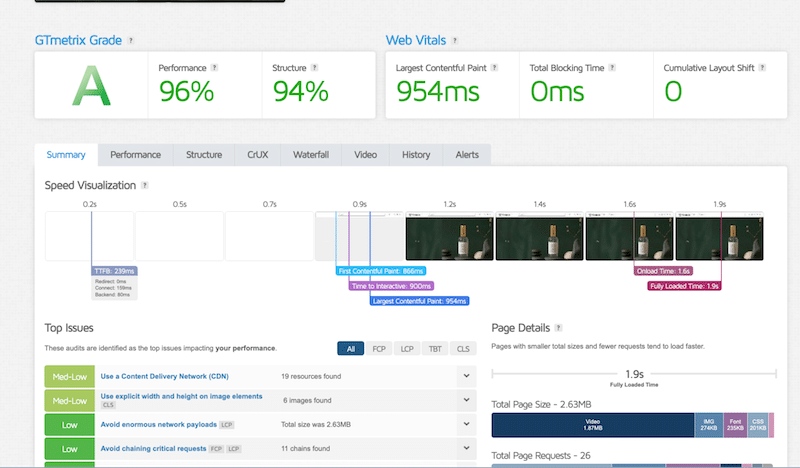Viewport: 800px width, 468px height.
Task: Expand explicit width and height audit
Action: (x=466, y=400)
